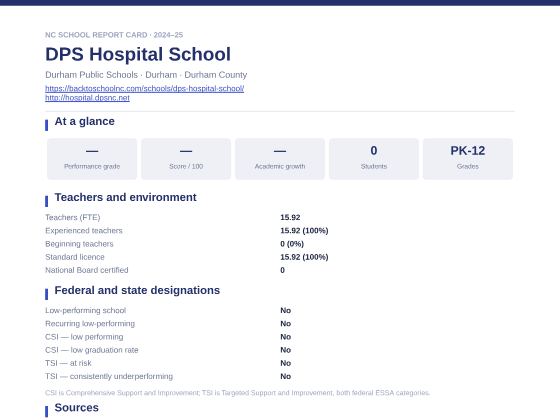Select the No value for CSI — low graduation rate
This screenshot has width=560, height=420.
pos(286,350)
